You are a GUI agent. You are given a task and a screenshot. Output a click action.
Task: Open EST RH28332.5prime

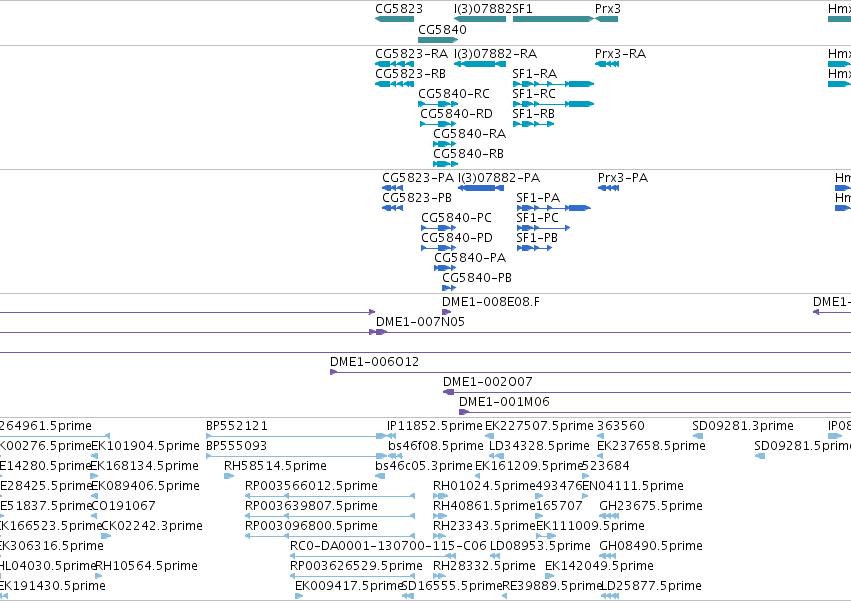click(x=439, y=576)
